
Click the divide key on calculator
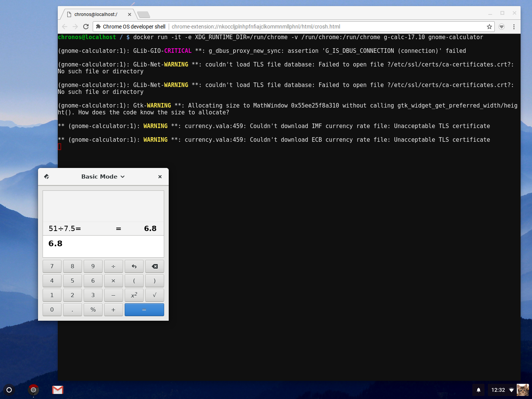114,266
